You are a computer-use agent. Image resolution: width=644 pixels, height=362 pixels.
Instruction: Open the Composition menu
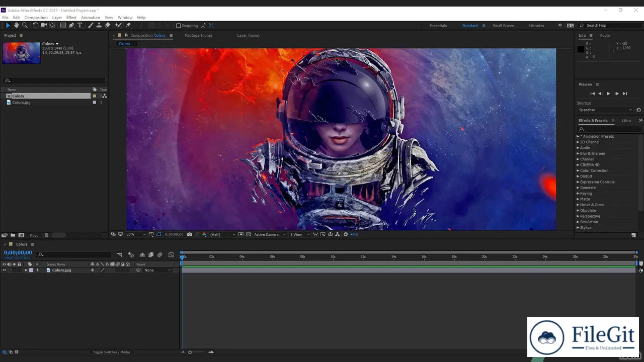[x=36, y=18]
